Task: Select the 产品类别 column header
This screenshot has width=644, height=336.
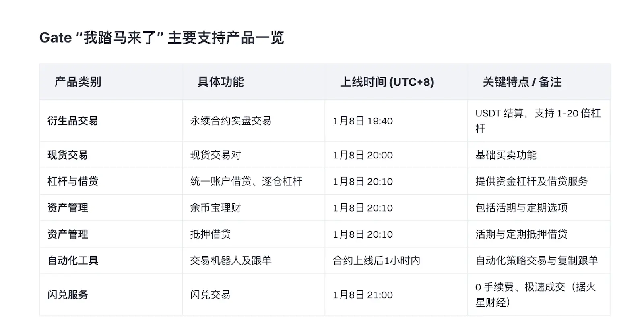Action: (x=78, y=82)
